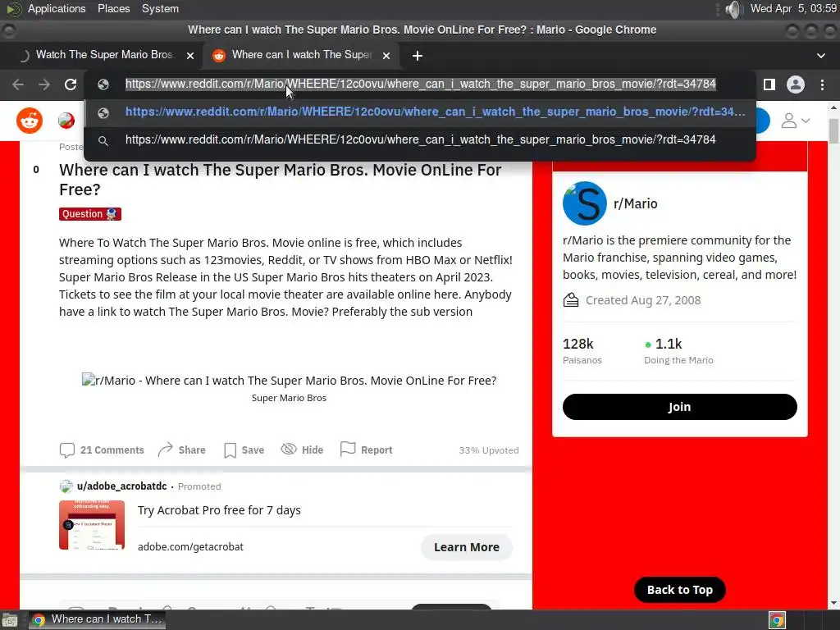Click the Learn More ad button
Screen dimensions: 840x630
click(467, 547)
